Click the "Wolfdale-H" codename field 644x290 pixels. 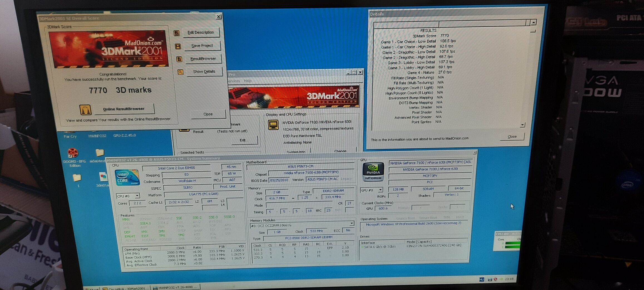(x=187, y=181)
